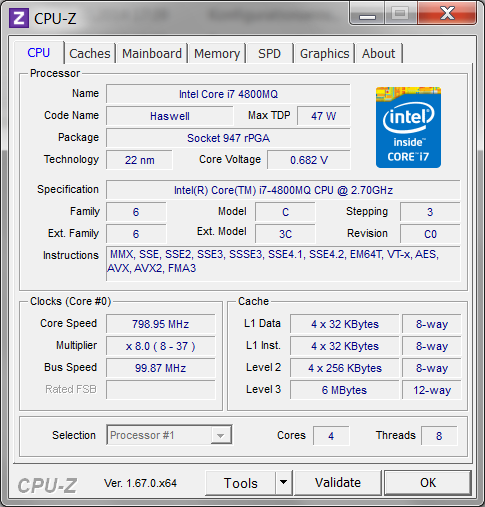Click the Specification text field

tap(283, 190)
